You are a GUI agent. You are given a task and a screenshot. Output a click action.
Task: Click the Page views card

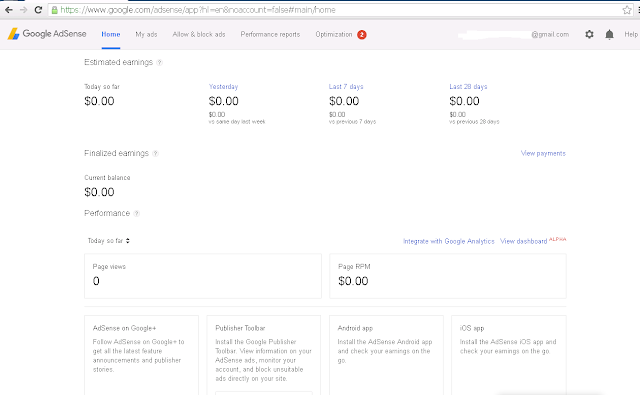coord(203,276)
